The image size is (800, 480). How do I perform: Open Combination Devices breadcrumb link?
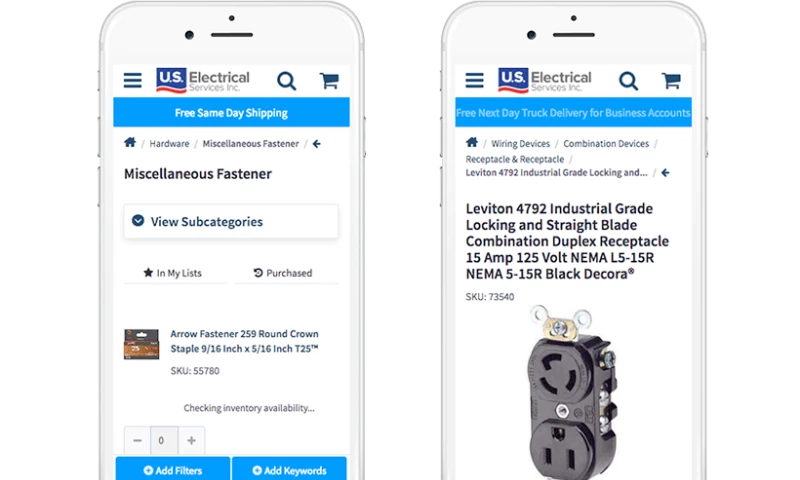(606, 144)
